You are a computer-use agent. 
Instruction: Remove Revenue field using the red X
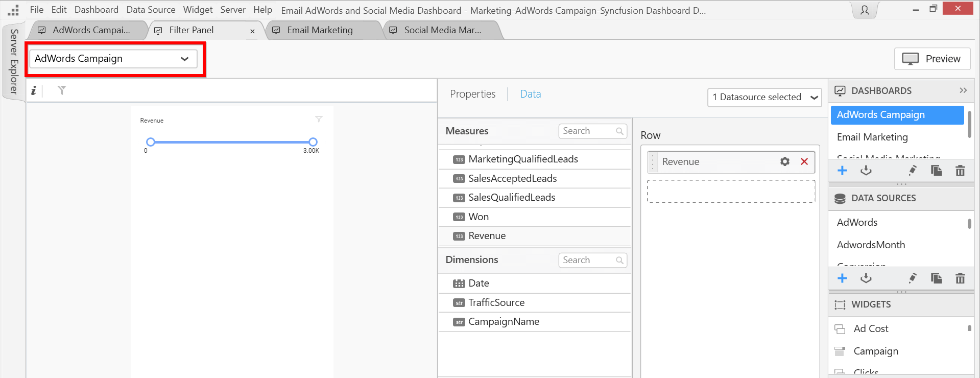click(804, 161)
